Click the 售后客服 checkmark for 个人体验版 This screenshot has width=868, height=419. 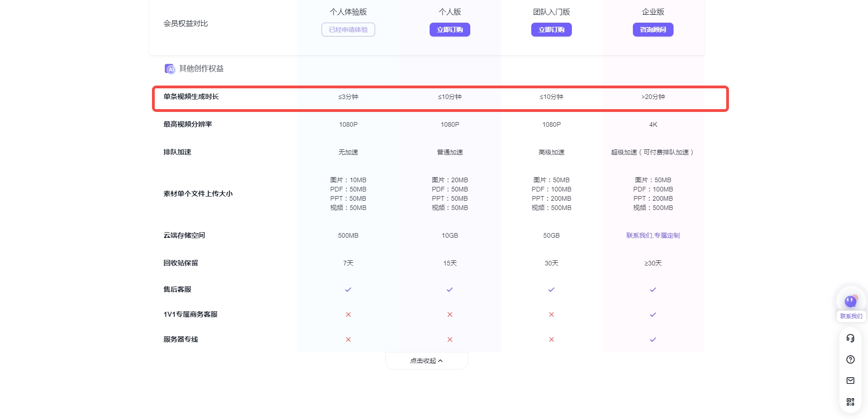[348, 290]
